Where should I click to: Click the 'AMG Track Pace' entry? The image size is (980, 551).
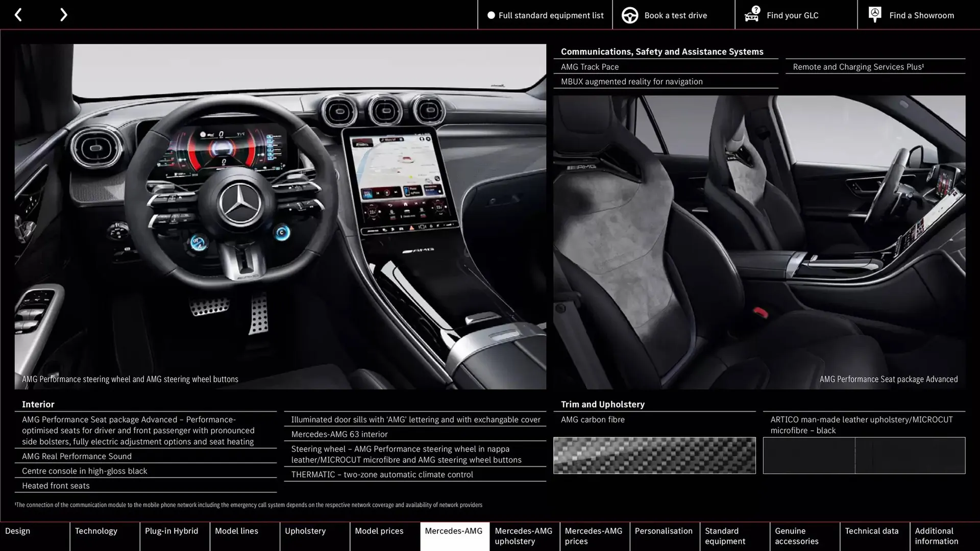click(590, 67)
